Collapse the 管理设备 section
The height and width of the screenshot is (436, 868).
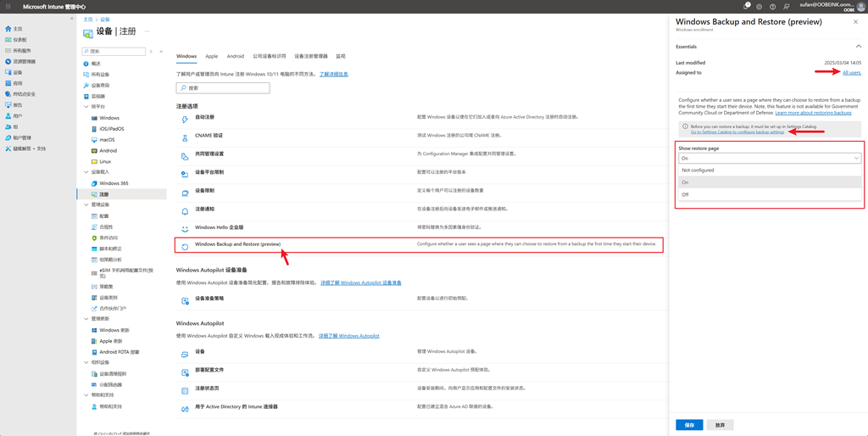coord(86,205)
